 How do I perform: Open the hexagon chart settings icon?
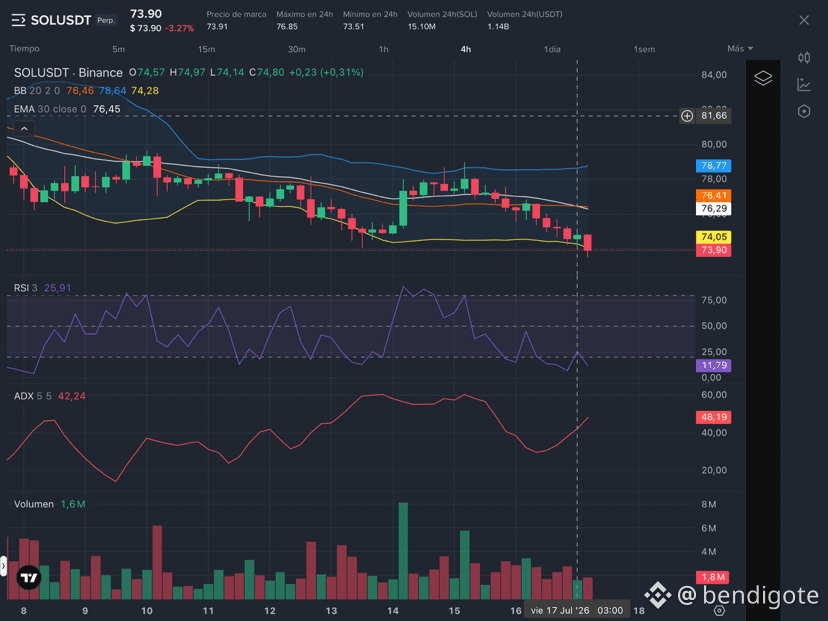click(x=804, y=111)
